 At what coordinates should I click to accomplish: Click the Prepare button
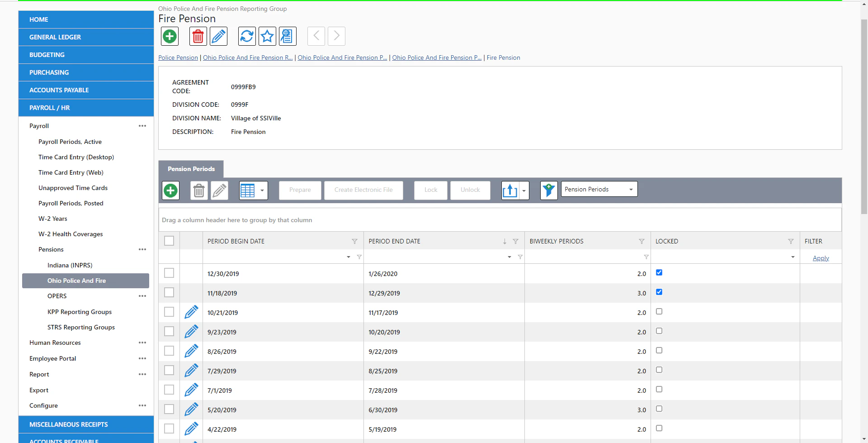point(300,190)
